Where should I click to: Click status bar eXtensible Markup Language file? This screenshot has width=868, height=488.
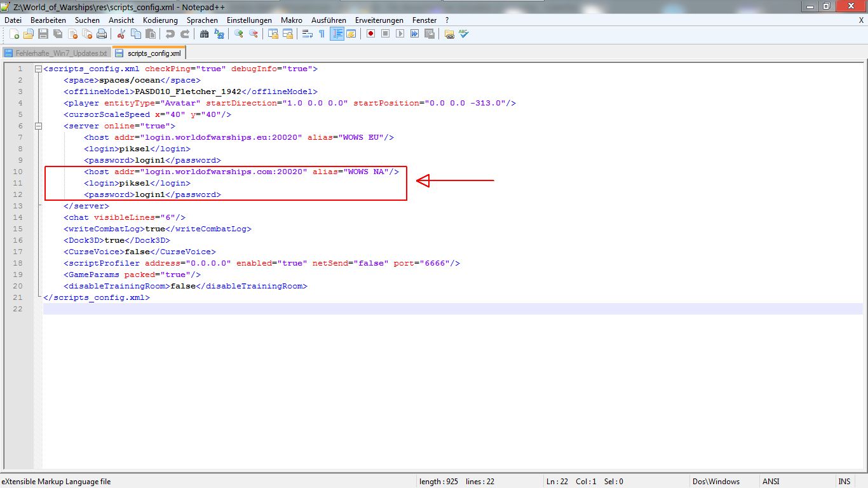(x=56, y=482)
